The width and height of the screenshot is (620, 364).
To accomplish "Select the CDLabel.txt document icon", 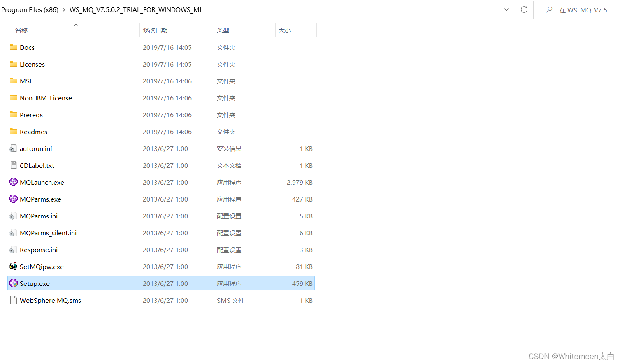I will 14,165.
